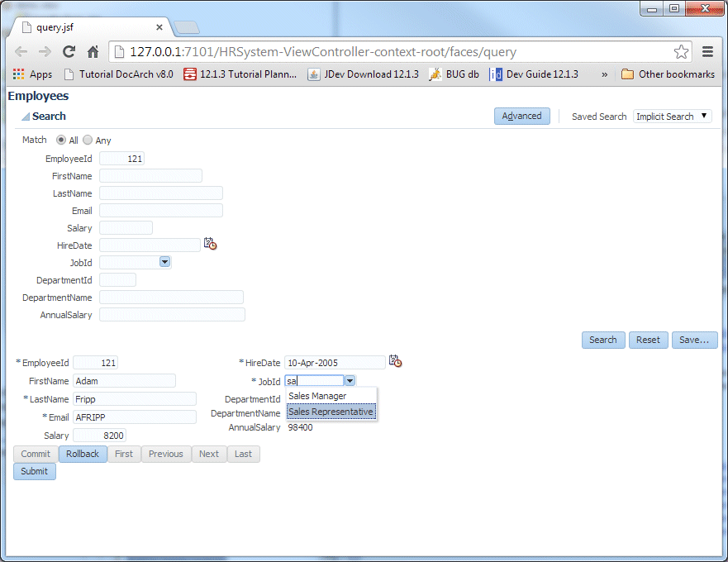Open Tutorial DocArch v8.0 bookmark

point(118,74)
